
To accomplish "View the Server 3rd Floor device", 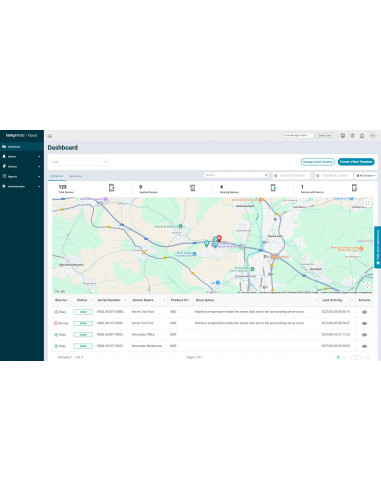I will pos(364,323).
